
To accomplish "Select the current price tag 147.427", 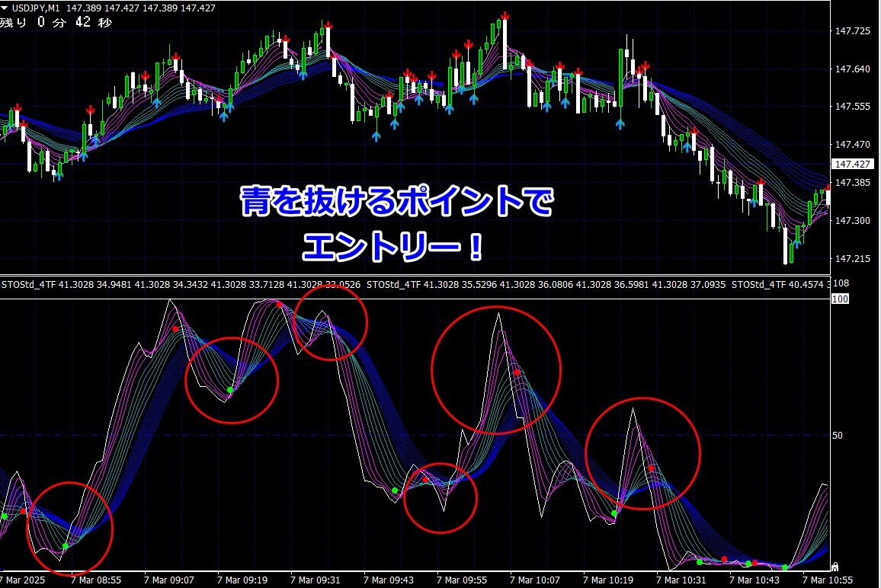I will click(x=852, y=164).
